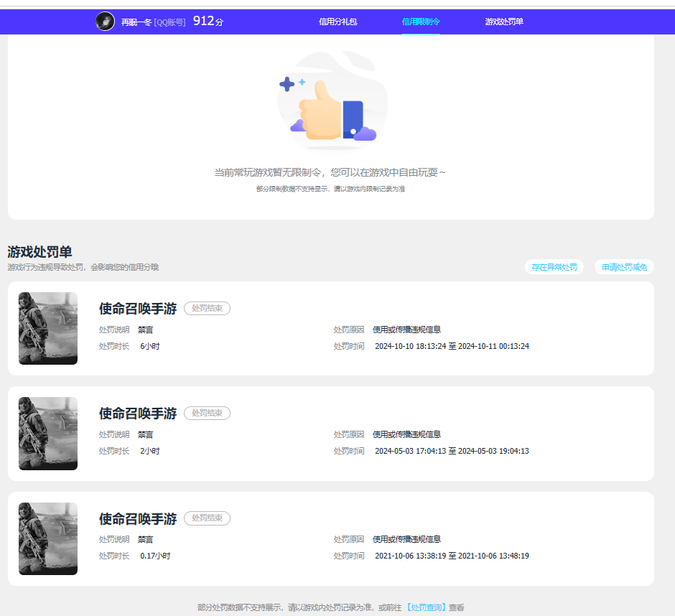This screenshot has width=675, height=616.
Task: Click 使命召唤手游 title on 0.17小时 penalty
Action: (x=138, y=518)
